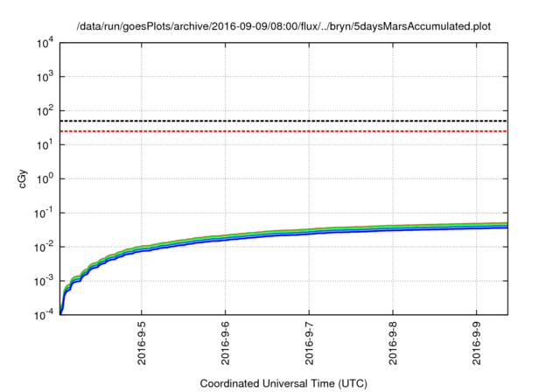Click the cGy y-axis unit label
The height and width of the screenshot is (392, 560).
(23, 178)
